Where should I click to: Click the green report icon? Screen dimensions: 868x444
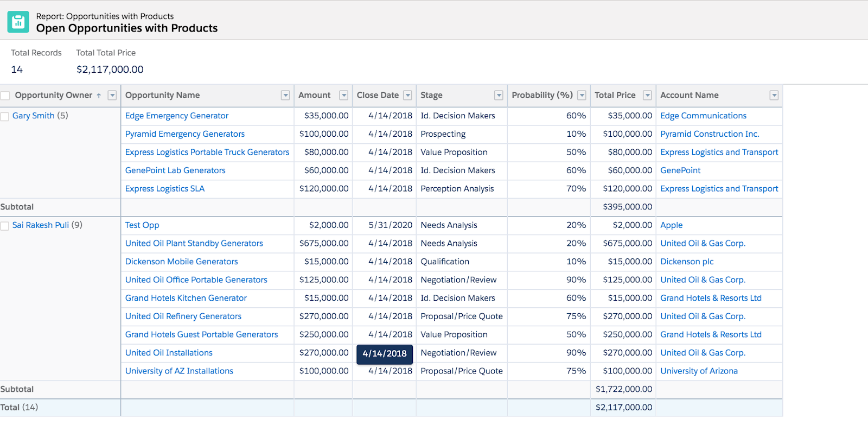18,22
